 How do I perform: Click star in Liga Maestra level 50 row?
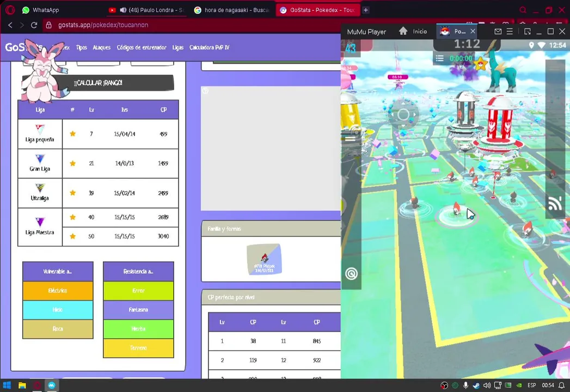pyautogui.click(x=73, y=236)
